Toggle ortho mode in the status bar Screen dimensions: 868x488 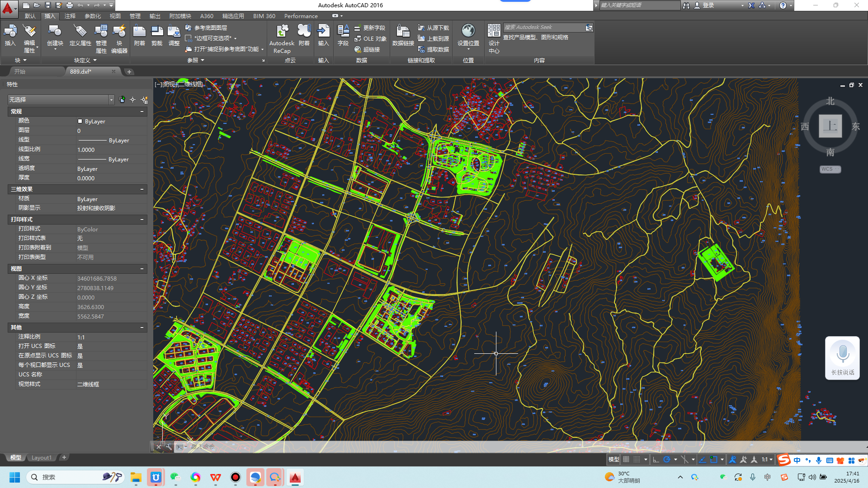click(656, 460)
